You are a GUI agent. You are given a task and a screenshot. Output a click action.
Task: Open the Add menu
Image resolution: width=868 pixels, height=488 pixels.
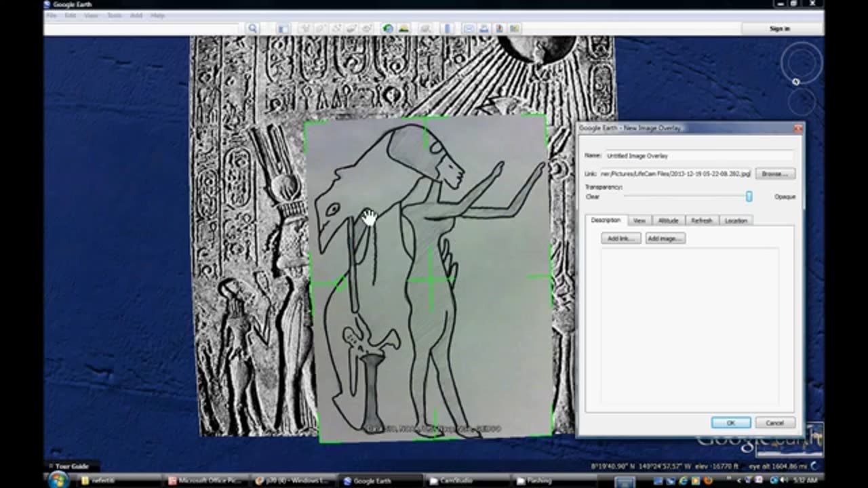tap(136, 15)
